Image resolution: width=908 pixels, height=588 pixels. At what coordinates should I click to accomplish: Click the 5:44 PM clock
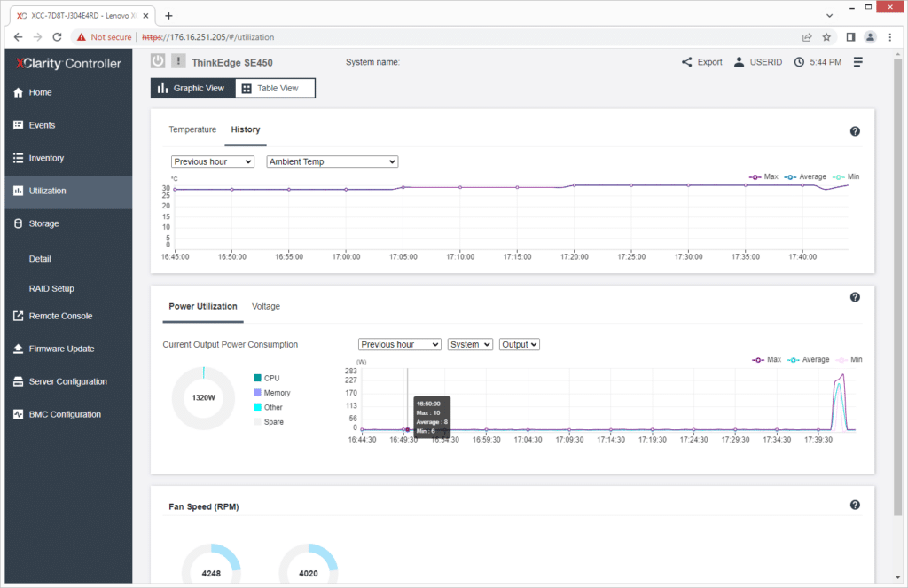[818, 62]
